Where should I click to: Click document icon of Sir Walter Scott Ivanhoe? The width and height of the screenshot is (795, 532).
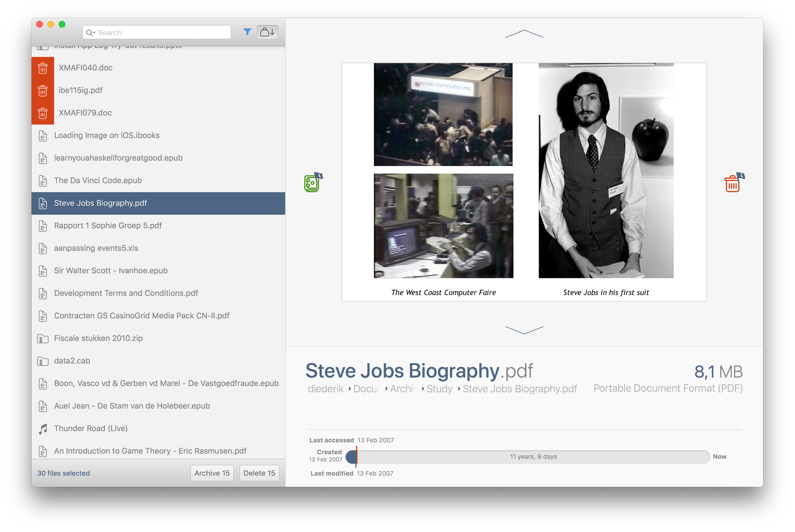tap(42, 271)
